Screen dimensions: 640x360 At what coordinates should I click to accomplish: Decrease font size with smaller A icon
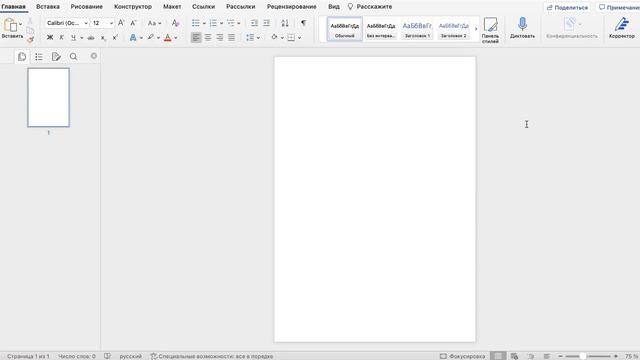pyautogui.click(x=133, y=23)
